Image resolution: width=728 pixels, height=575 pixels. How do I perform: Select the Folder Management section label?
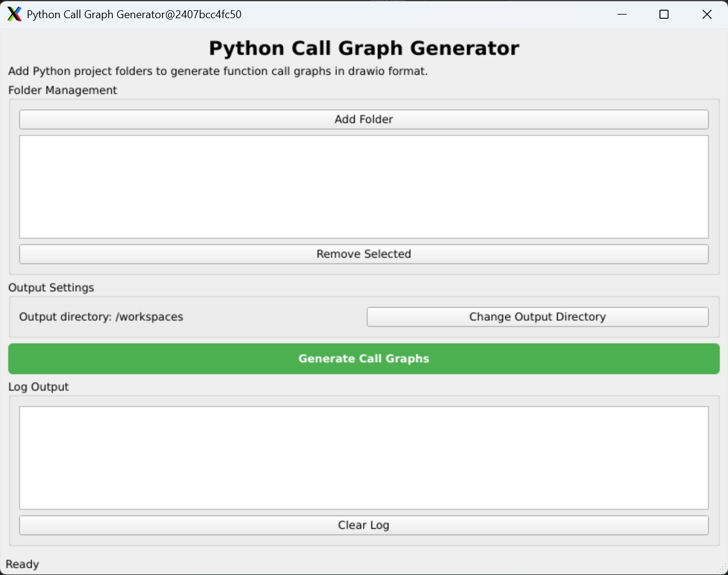point(62,90)
